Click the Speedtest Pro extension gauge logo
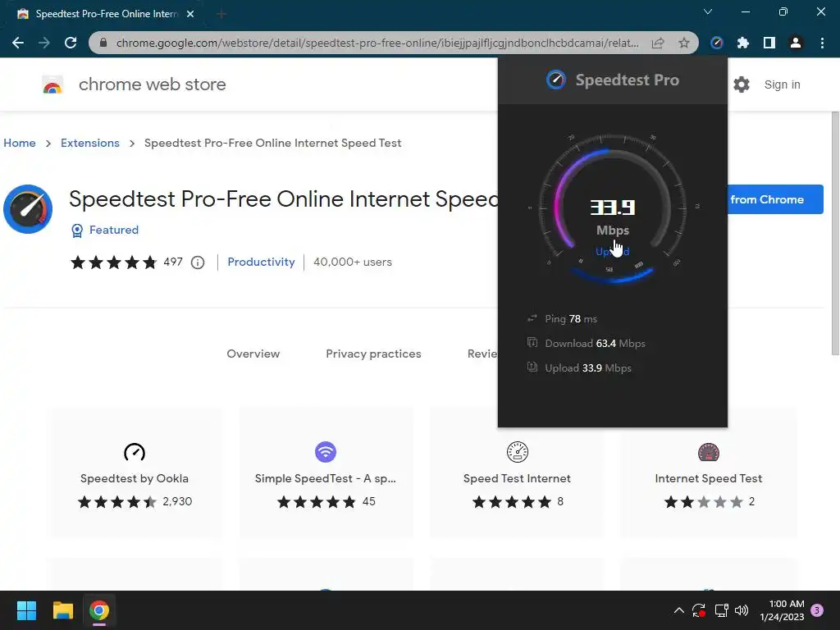 28,209
